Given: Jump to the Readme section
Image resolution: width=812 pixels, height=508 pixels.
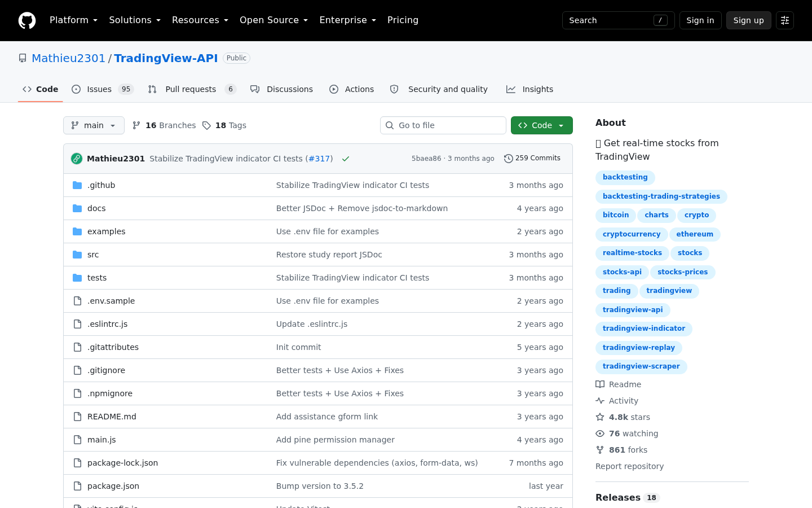Looking at the screenshot, I should 619,384.
